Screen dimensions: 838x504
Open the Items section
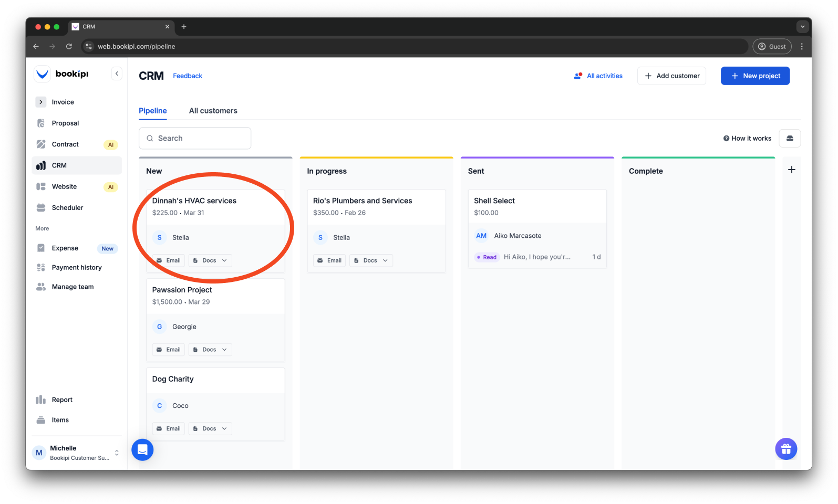pyautogui.click(x=77, y=420)
